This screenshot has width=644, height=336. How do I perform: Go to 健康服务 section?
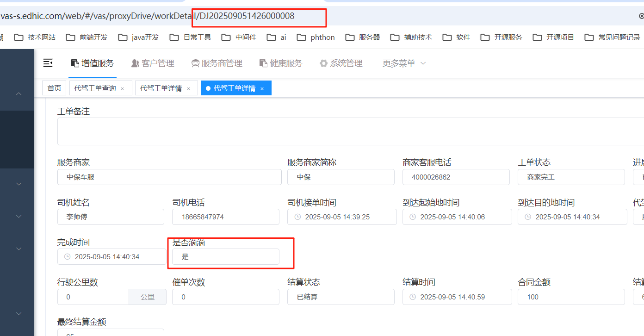pyautogui.click(x=281, y=63)
